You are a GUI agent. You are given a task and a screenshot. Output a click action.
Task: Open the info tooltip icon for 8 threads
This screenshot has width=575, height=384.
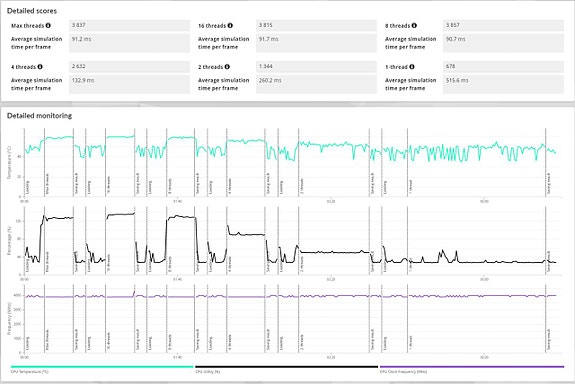[x=414, y=26]
